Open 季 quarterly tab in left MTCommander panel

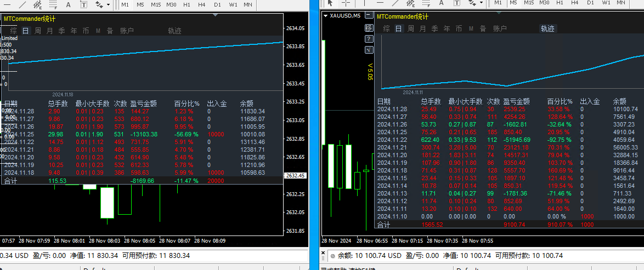point(61,31)
